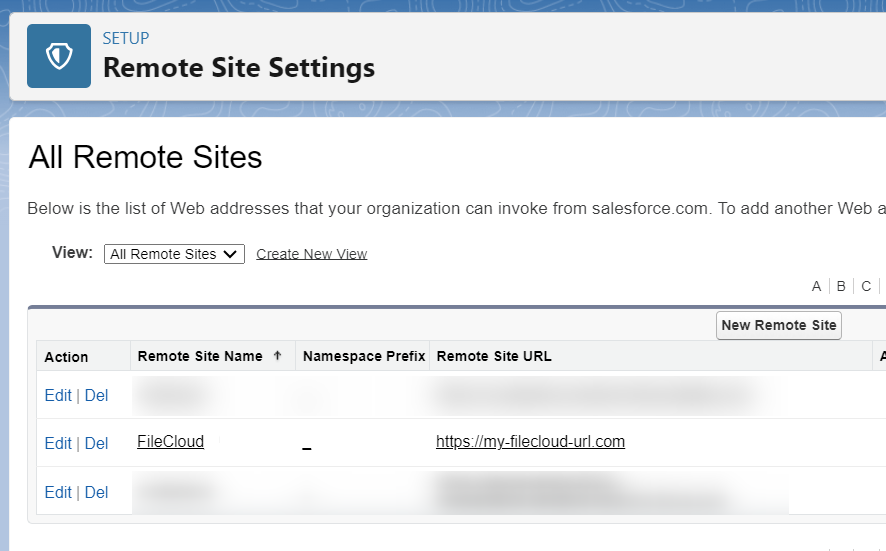Image resolution: width=886 pixels, height=551 pixels.
Task: Open the All Remote Sites view dropdown
Action: click(x=174, y=254)
